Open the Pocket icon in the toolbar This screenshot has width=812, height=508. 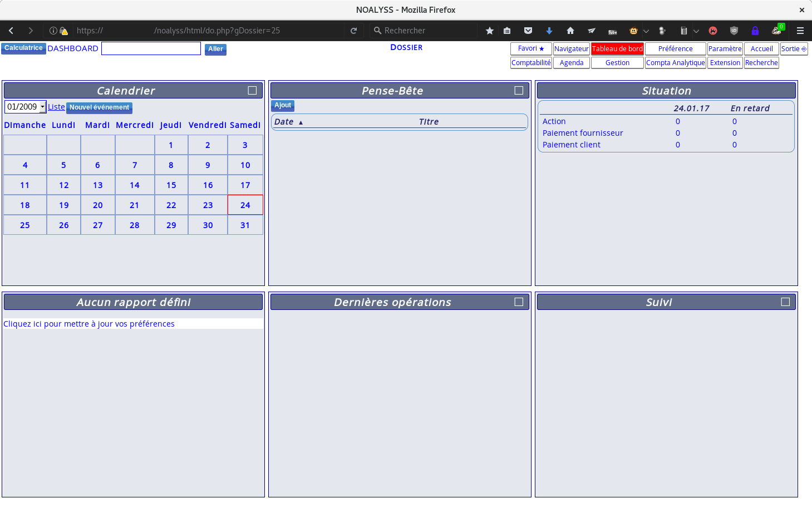click(x=528, y=31)
